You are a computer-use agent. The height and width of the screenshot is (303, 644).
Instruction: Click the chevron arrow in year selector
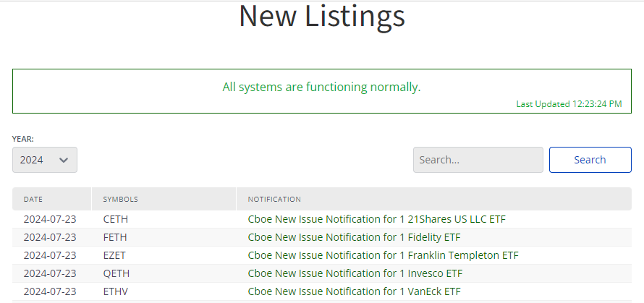coord(64,160)
